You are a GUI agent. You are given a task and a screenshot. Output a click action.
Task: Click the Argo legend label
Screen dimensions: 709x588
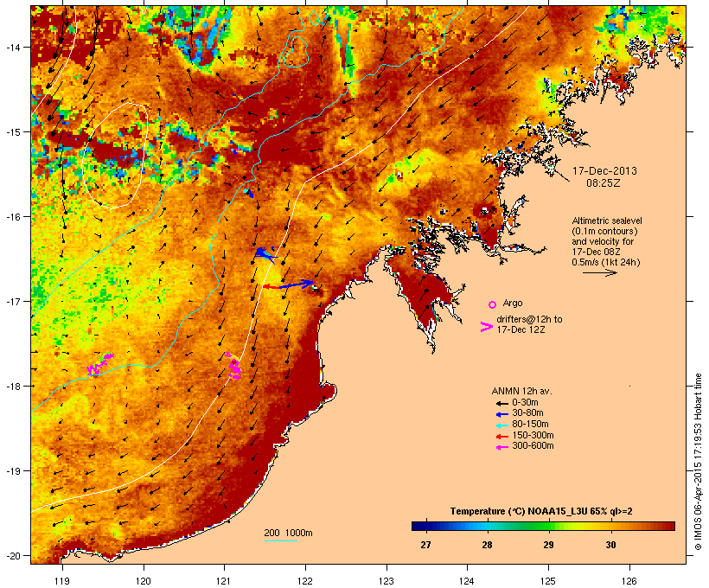(x=513, y=303)
